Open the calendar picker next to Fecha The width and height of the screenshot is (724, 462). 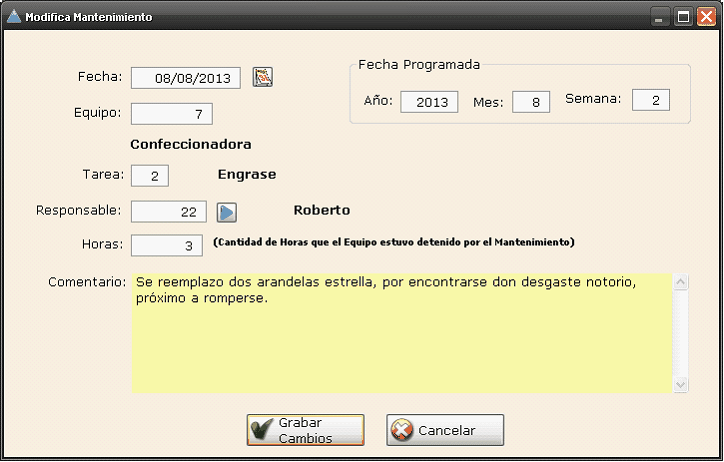pyautogui.click(x=263, y=77)
